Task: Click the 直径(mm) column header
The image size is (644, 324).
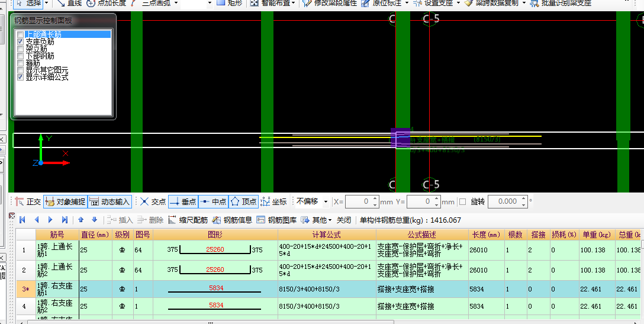Action: coord(95,235)
